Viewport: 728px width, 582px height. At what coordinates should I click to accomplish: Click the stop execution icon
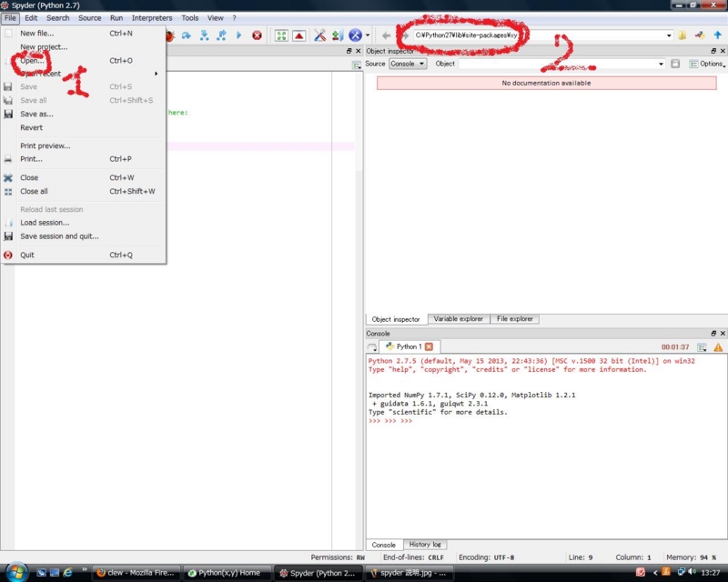pos(258,35)
